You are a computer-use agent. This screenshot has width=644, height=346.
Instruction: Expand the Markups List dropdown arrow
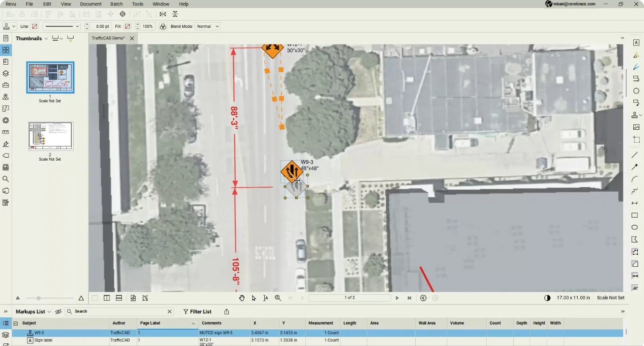tap(49, 312)
